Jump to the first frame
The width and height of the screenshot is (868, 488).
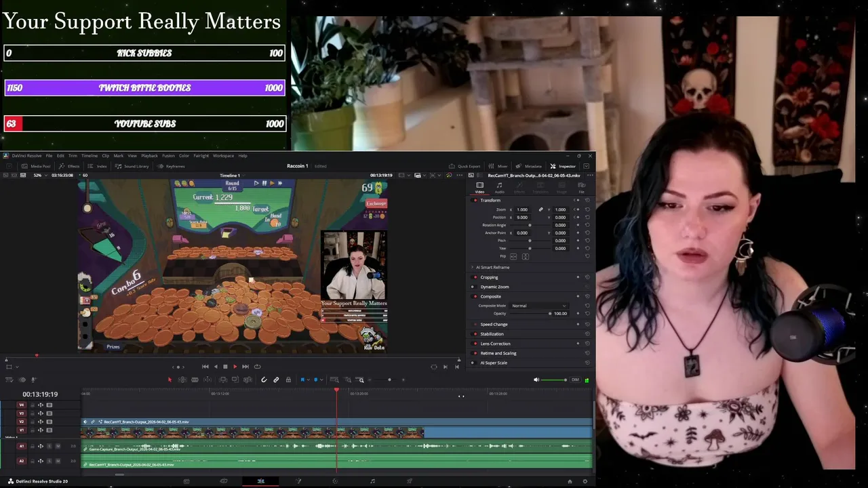pos(205,367)
